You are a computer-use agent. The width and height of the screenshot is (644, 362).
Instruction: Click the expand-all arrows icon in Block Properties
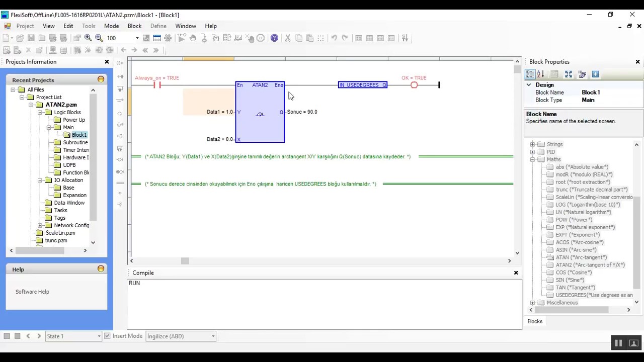(569, 74)
